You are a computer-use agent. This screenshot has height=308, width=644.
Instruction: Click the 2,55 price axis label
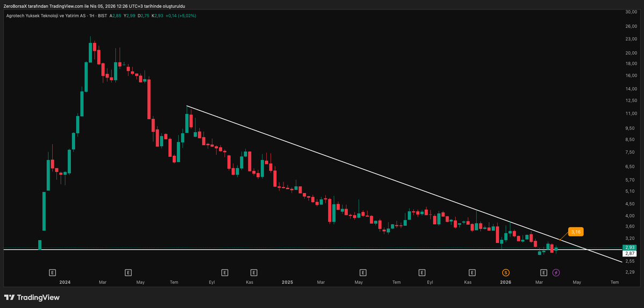(631, 261)
